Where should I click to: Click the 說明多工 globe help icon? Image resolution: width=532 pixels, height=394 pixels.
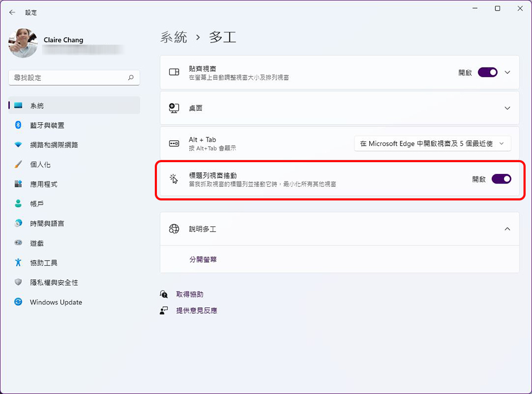(x=174, y=229)
